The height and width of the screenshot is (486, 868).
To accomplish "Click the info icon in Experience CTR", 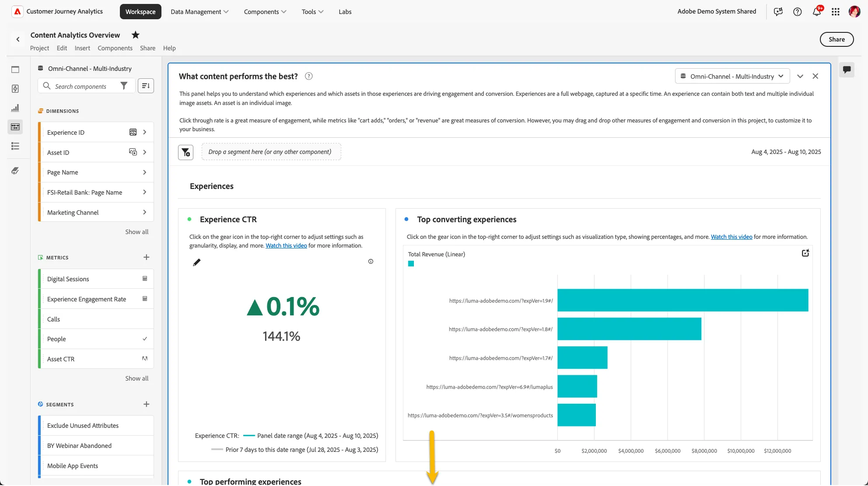I will (371, 262).
